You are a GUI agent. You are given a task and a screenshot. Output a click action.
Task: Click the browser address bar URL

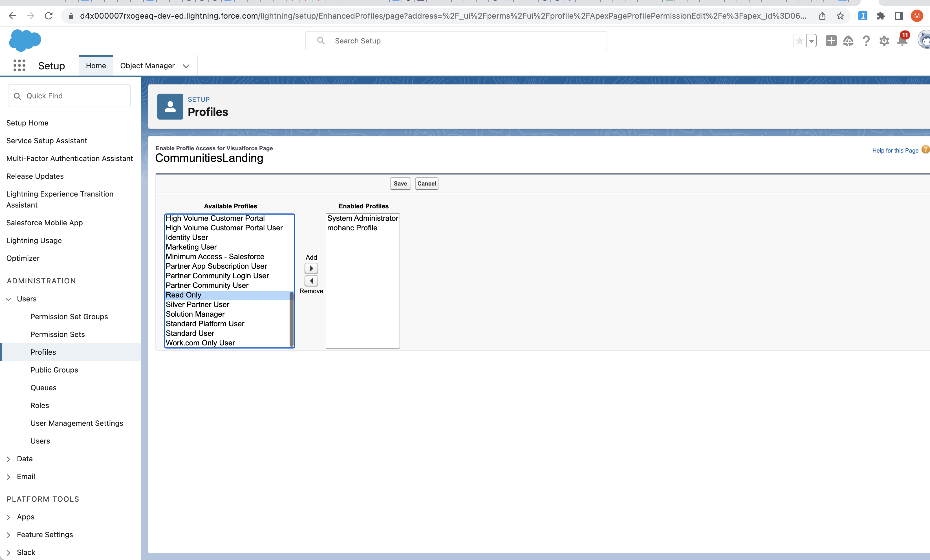[x=443, y=16]
